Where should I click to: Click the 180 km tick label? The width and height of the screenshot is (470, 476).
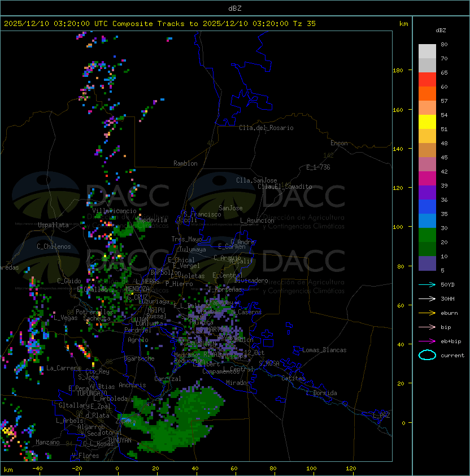(x=398, y=71)
